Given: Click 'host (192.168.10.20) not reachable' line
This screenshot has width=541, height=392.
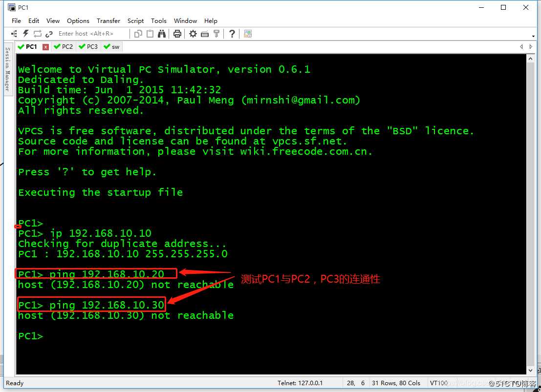Looking at the screenshot, I should (x=126, y=285).
